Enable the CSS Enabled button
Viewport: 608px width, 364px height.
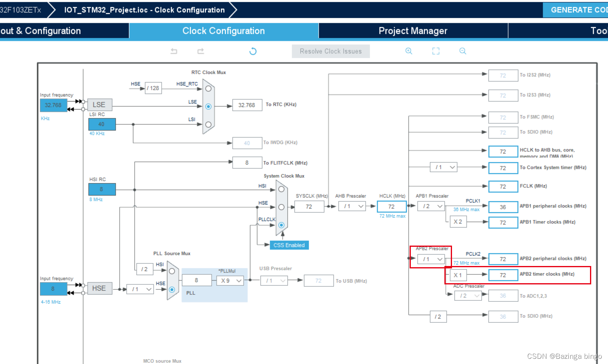(x=289, y=245)
